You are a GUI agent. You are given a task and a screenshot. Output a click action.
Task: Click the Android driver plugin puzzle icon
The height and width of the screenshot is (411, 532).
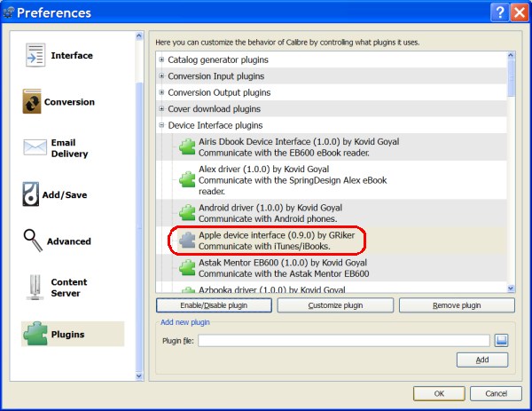click(x=187, y=213)
